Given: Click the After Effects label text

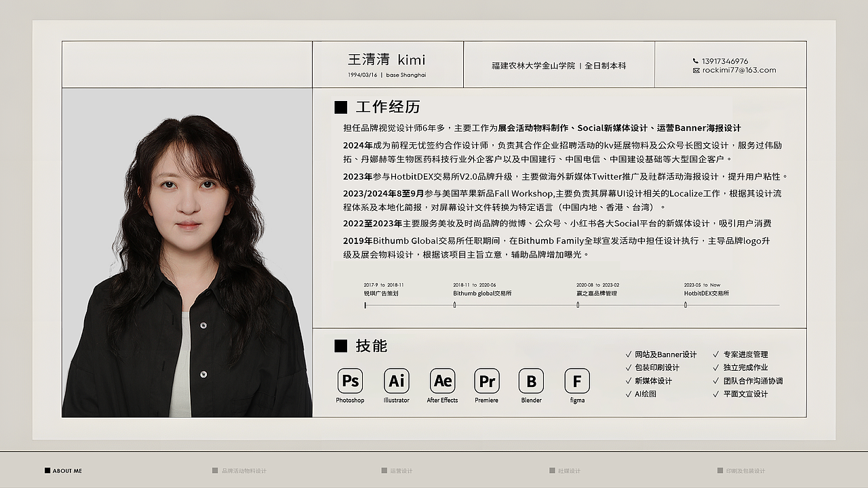Looking at the screenshot, I should pos(442,401).
